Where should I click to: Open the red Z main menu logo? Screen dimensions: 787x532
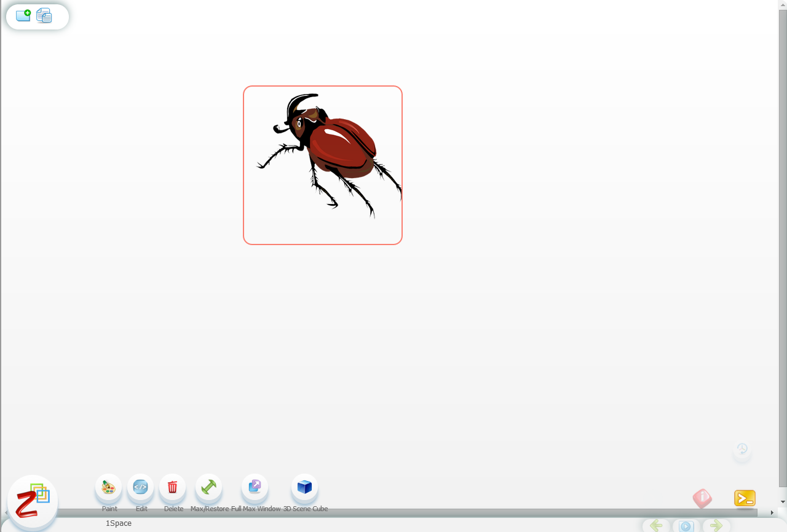pos(32,502)
